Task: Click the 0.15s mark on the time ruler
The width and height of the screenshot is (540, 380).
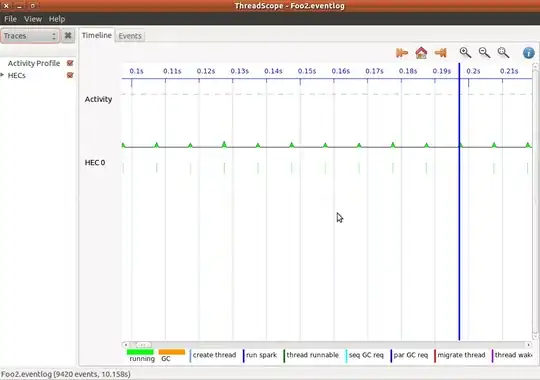Action: coord(307,71)
